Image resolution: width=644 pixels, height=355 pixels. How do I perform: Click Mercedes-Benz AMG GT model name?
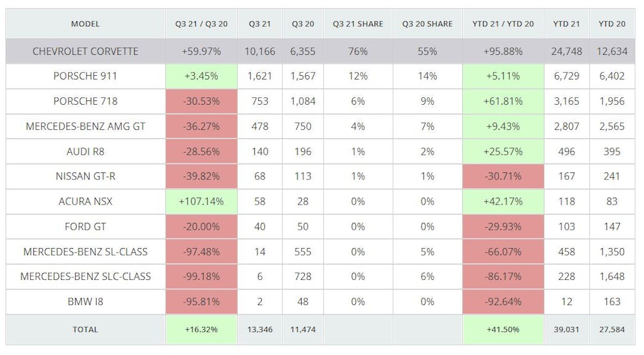click(85, 126)
